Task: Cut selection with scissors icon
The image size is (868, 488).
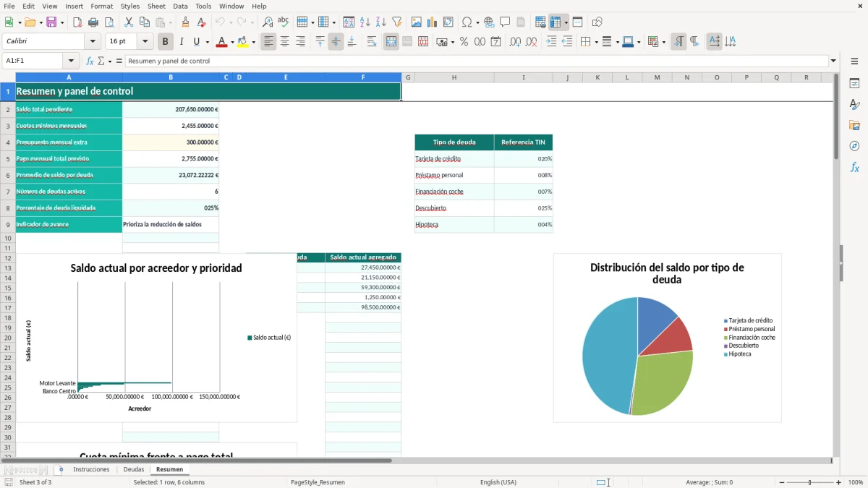Action: pyautogui.click(x=129, y=22)
